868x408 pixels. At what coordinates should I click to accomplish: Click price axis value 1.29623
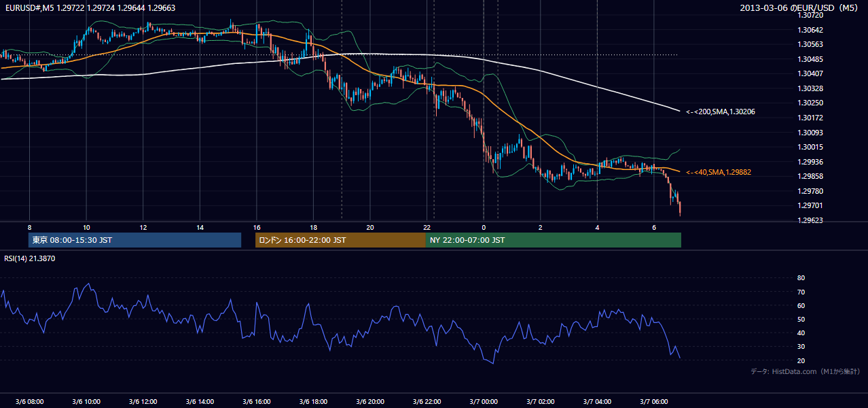[810, 220]
